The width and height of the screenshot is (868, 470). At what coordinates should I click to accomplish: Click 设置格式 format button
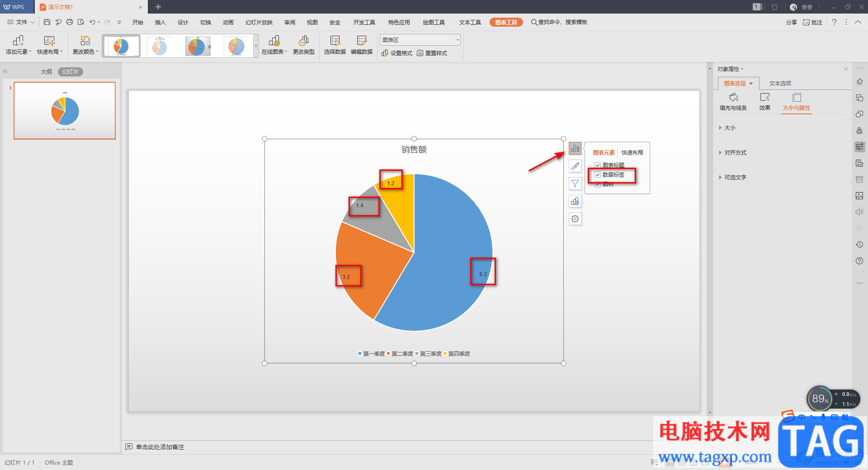tap(397, 53)
